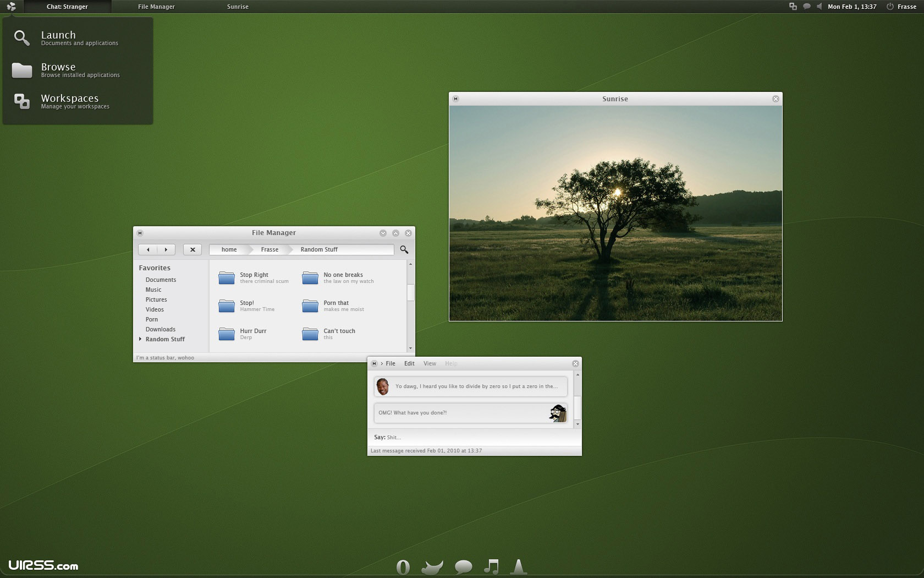Open No one breaks folder
The width and height of the screenshot is (924, 578).
click(x=338, y=277)
